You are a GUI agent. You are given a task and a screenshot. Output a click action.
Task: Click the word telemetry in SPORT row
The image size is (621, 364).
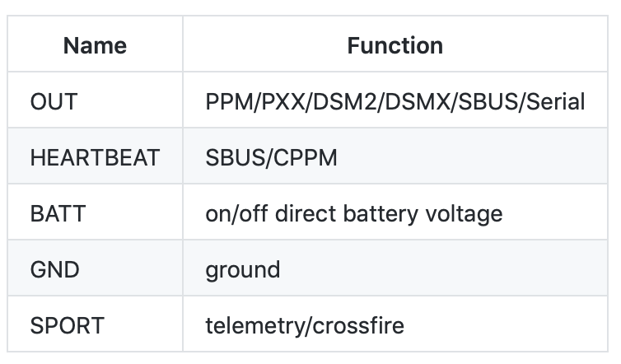point(255,325)
